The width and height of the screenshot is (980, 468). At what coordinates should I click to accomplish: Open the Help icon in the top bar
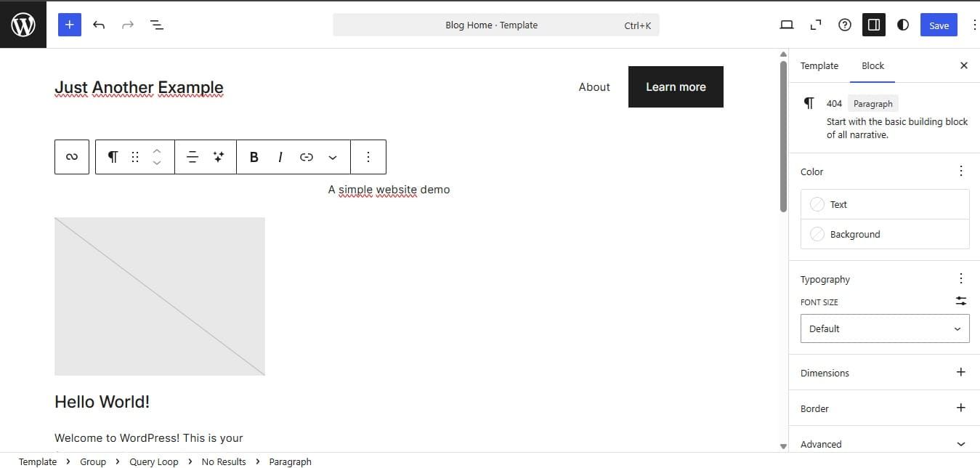click(844, 24)
